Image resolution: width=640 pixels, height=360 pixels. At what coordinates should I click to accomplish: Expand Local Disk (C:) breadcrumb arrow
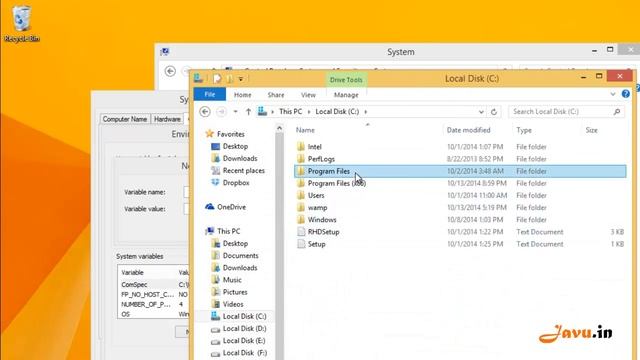tap(366, 111)
